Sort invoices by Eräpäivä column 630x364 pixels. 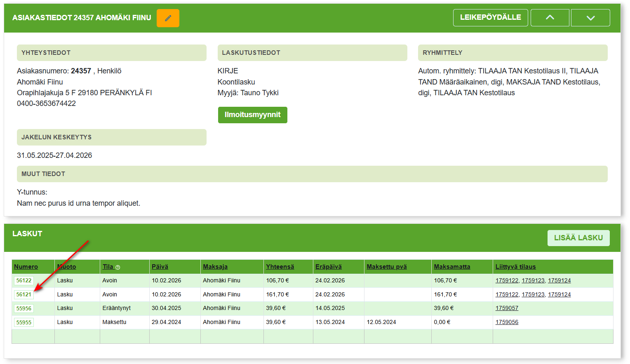(329, 267)
